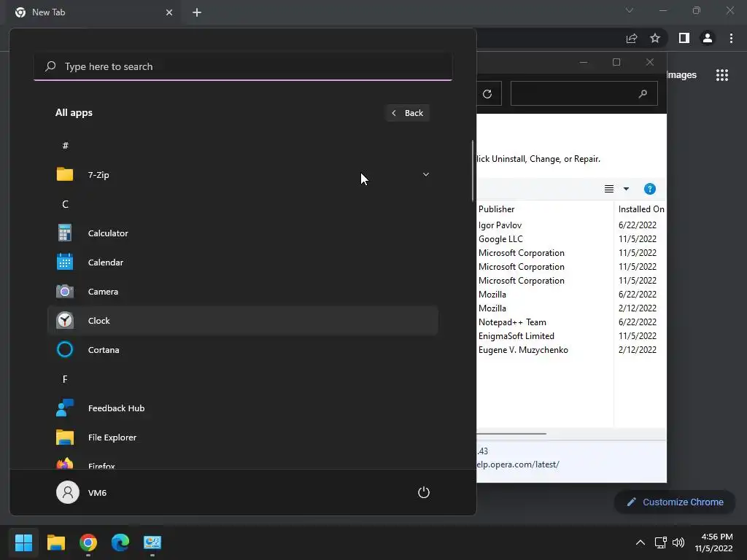The width and height of the screenshot is (747, 560).
Task: Open Feedback Hub
Action: pos(242,408)
